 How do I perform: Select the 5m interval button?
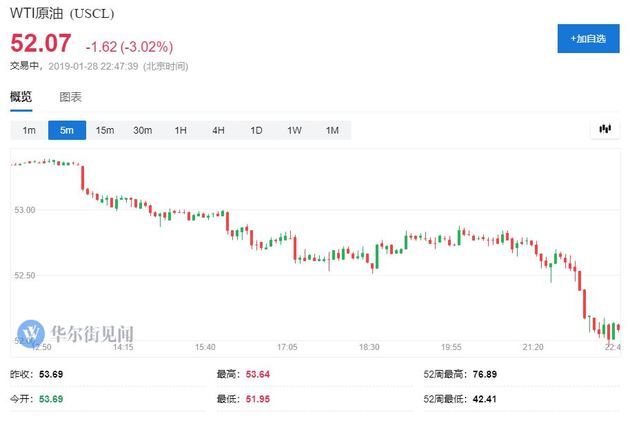(x=67, y=130)
